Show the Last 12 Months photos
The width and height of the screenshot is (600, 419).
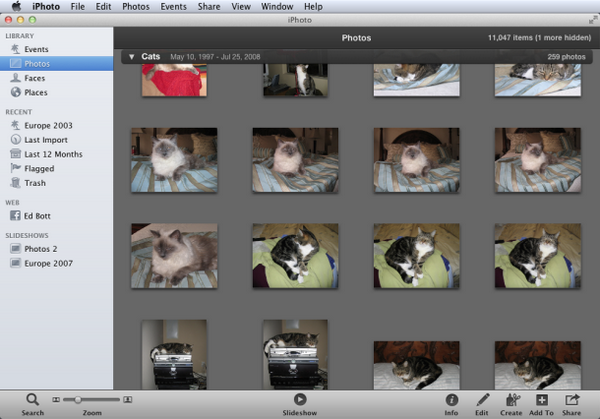(x=53, y=154)
